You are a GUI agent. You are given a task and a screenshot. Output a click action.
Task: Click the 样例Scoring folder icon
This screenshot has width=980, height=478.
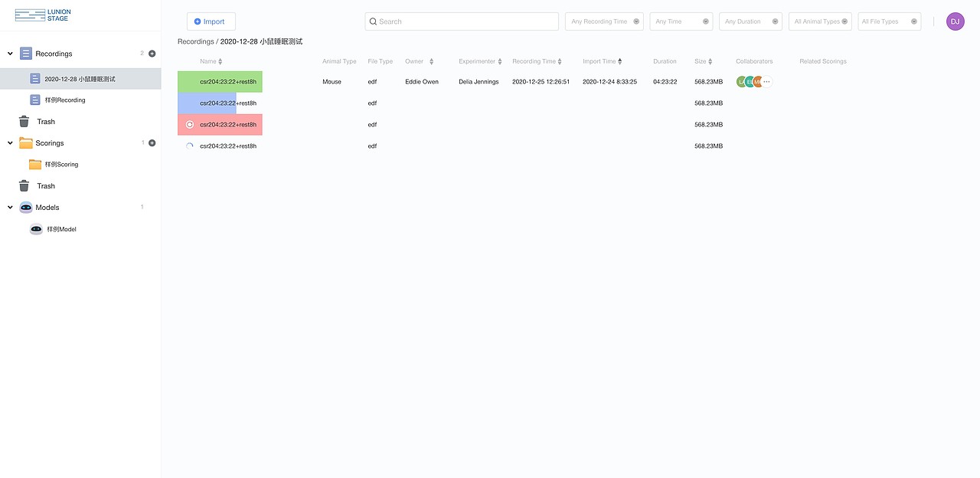[35, 165]
